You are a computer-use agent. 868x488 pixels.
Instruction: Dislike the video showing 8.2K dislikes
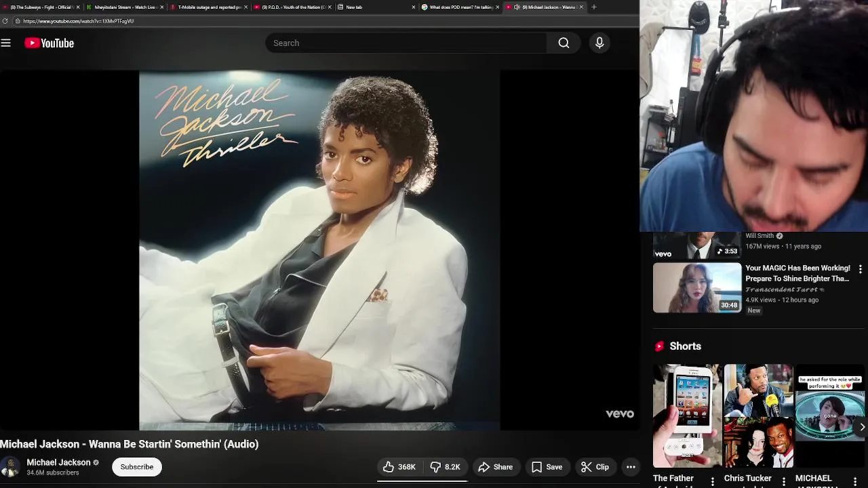pos(446,467)
